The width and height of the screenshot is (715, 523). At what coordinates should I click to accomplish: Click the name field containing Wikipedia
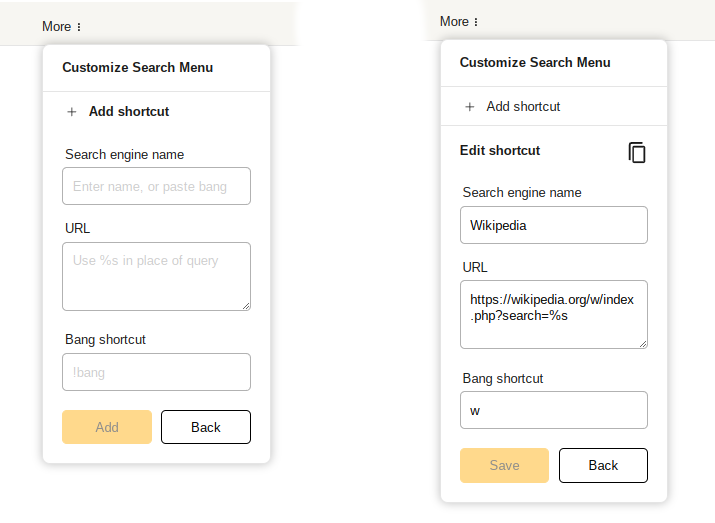point(553,225)
